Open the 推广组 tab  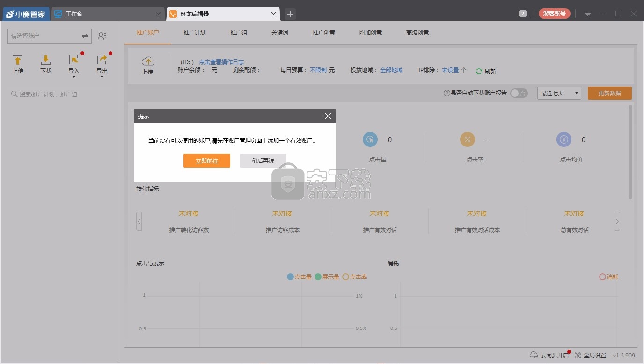pyautogui.click(x=239, y=33)
